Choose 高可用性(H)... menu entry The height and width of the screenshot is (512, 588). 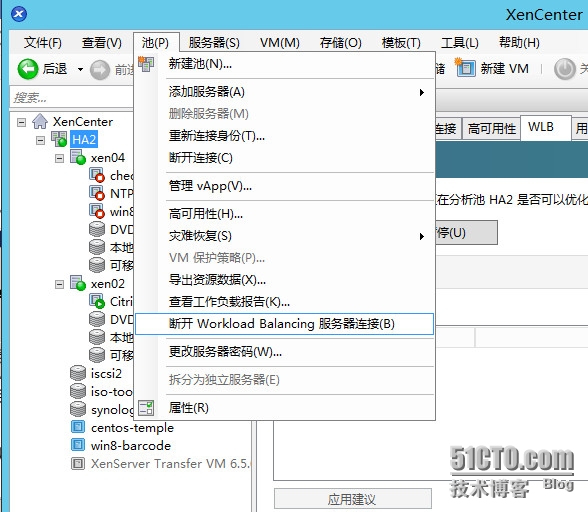[284, 214]
